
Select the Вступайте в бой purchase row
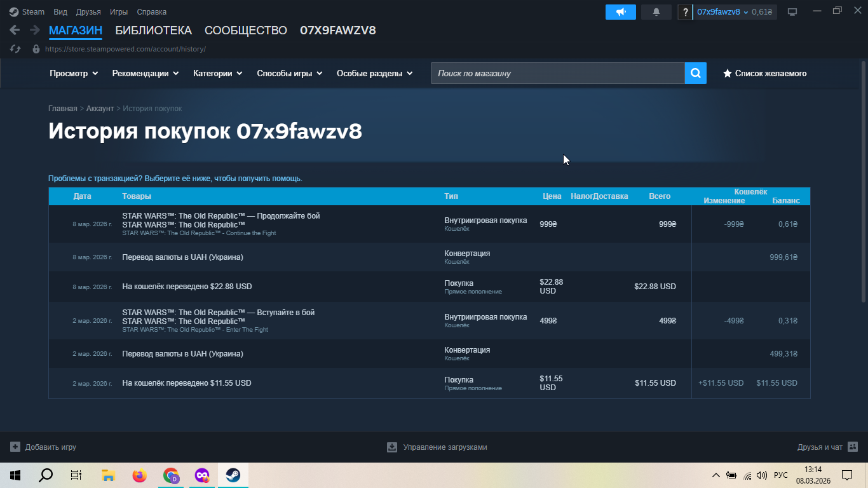pyautogui.click(x=430, y=321)
